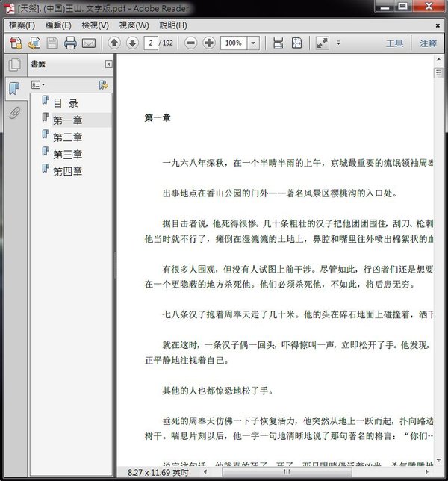
Task: Click the Create PDF online icon
Action: (x=16, y=43)
